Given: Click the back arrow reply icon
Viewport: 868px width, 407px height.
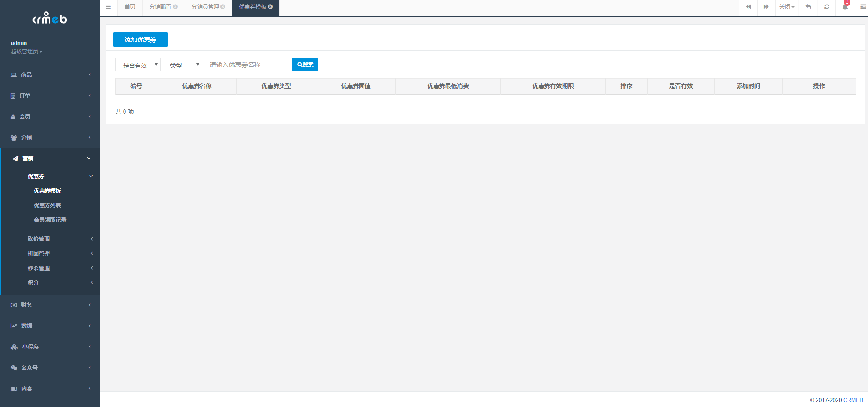Looking at the screenshot, I should pos(808,7).
